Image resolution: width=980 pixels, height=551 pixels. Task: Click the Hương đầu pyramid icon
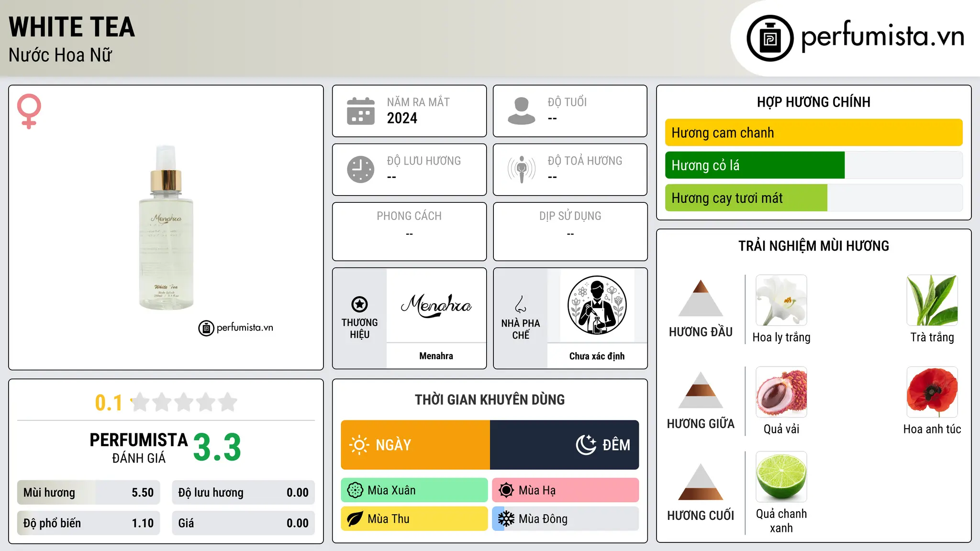(x=701, y=298)
